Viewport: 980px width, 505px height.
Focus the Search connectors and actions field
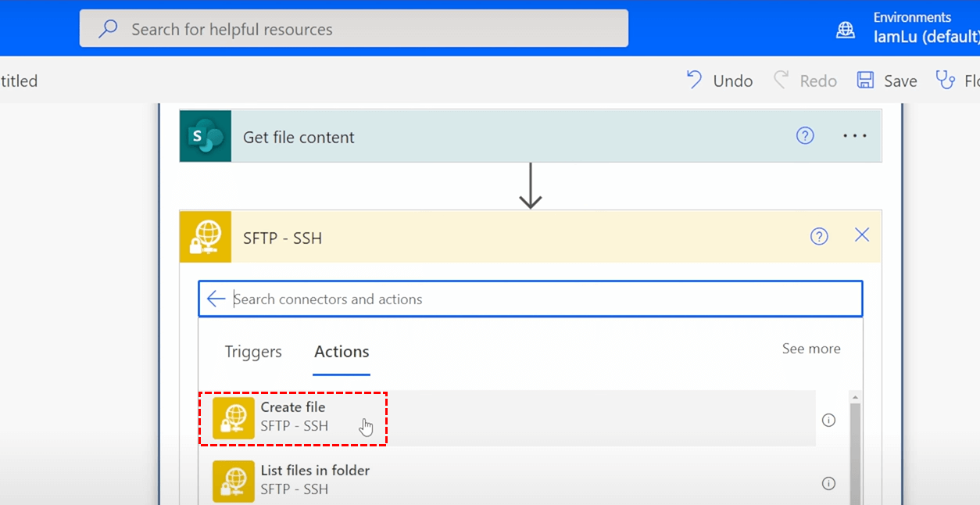(539, 299)
